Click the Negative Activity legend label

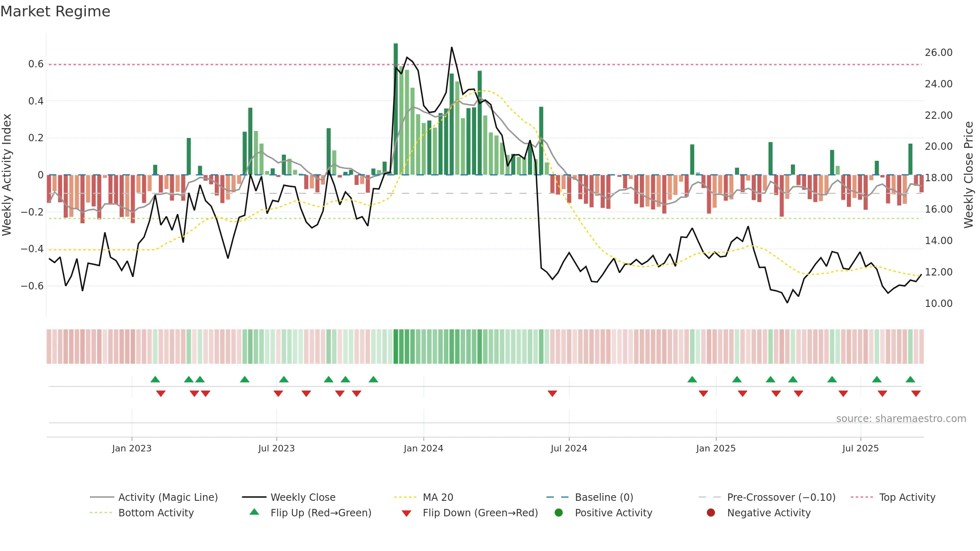pyautogui.click(x=769, y=513)
